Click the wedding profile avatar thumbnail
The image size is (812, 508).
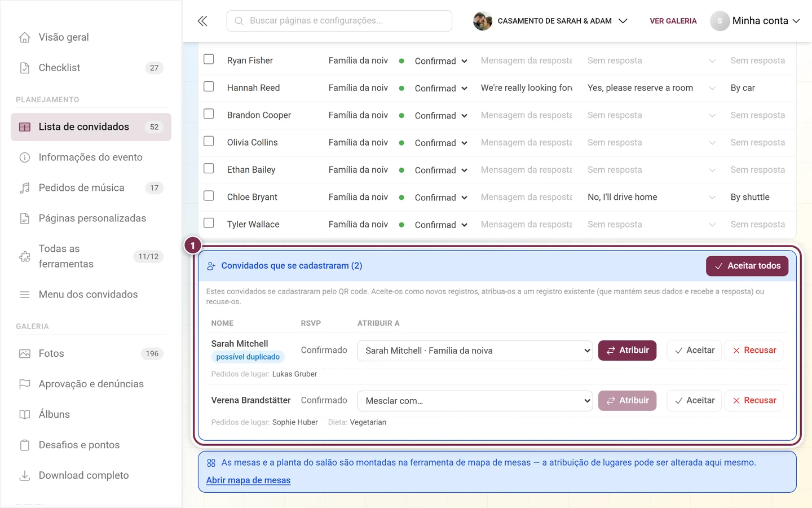pos(483,21)
